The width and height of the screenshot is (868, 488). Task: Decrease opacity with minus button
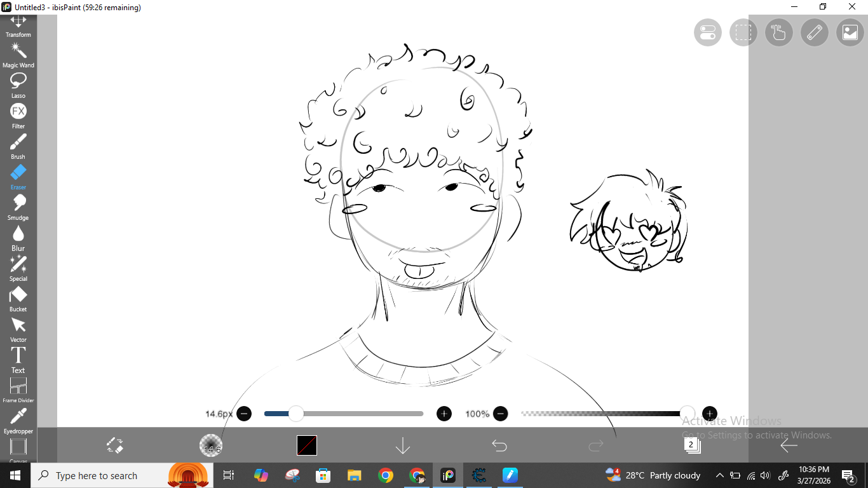tap(501, 414)
